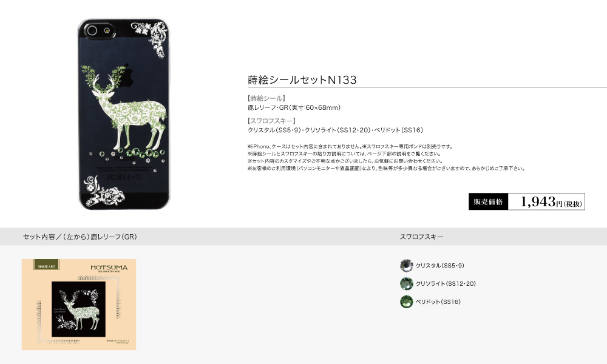Click the 販売価格 price label
Image resolution: width=607 pixels, height=364 pixels.
[488, 201]
